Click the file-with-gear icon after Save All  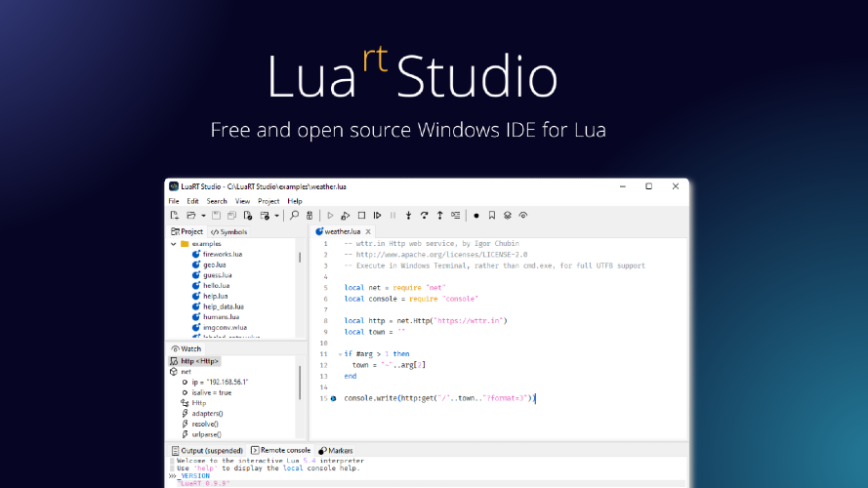[248, 216]
